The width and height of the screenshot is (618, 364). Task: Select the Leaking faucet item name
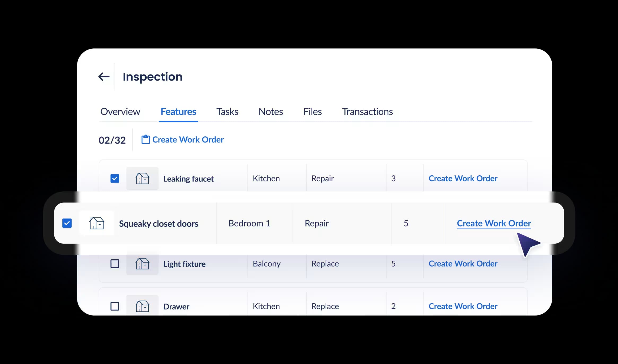pyautogui.click(x=188, y=179)
